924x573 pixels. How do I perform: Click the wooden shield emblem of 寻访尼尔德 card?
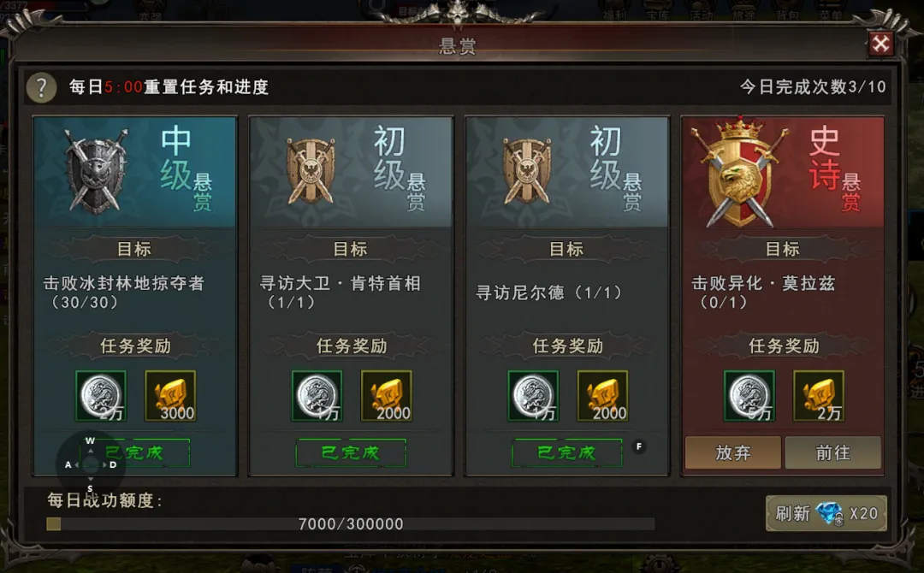pos(527,171)
